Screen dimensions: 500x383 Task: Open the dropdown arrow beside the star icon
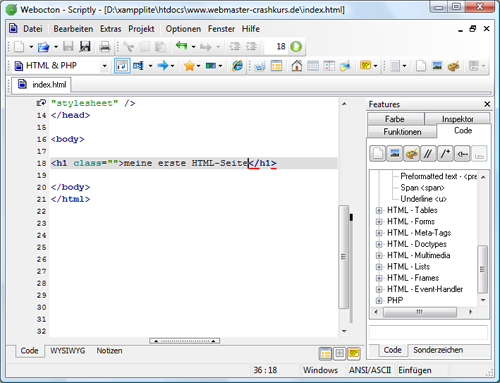(x=198, y=66)
